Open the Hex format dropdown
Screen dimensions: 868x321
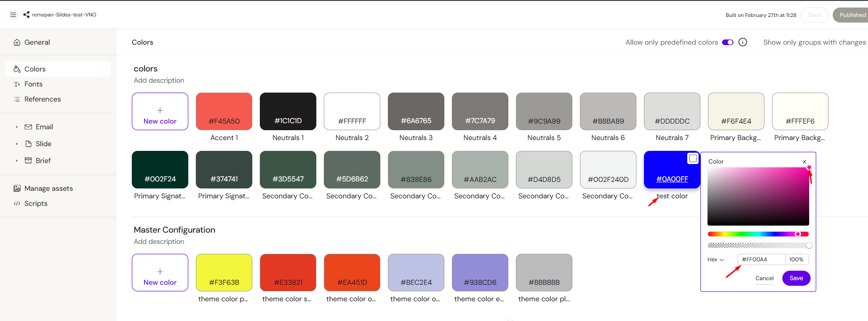click(x=715, y=259)
